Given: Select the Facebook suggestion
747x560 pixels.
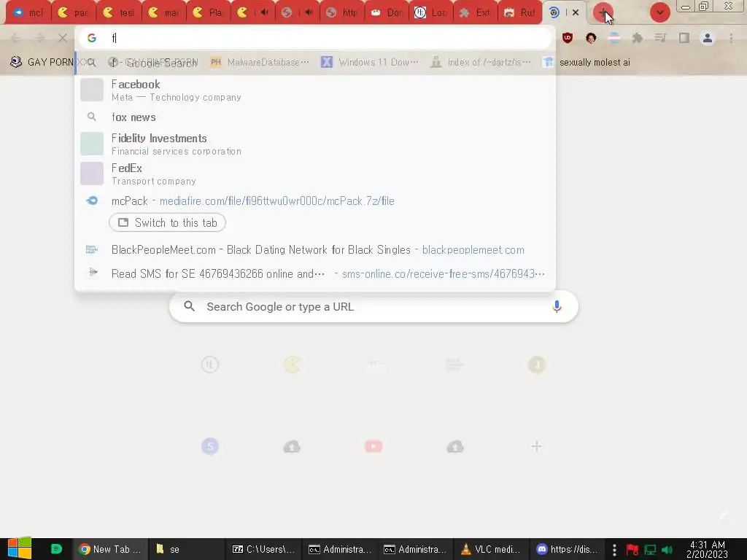Looking at the screenshot, I should 315,90.
